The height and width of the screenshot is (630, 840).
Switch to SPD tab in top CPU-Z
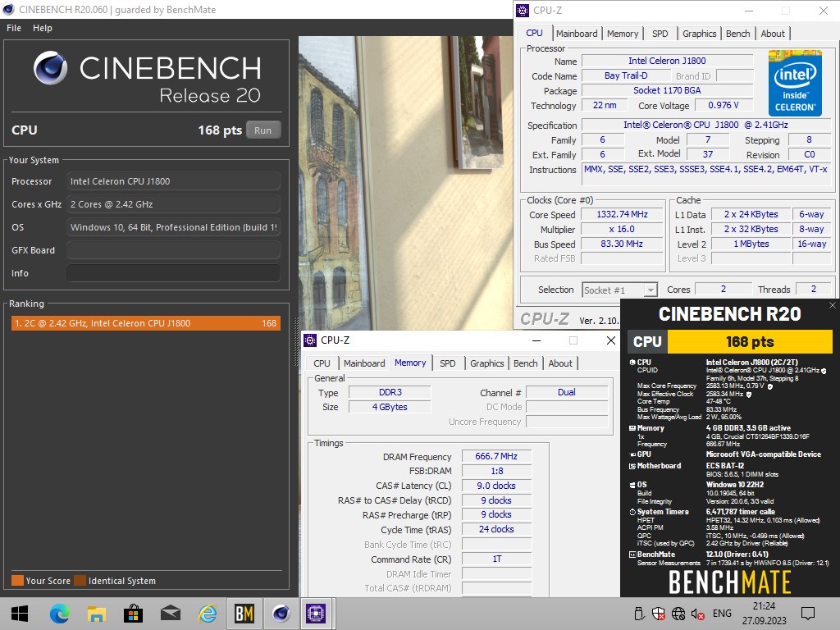tap(660, 33)
